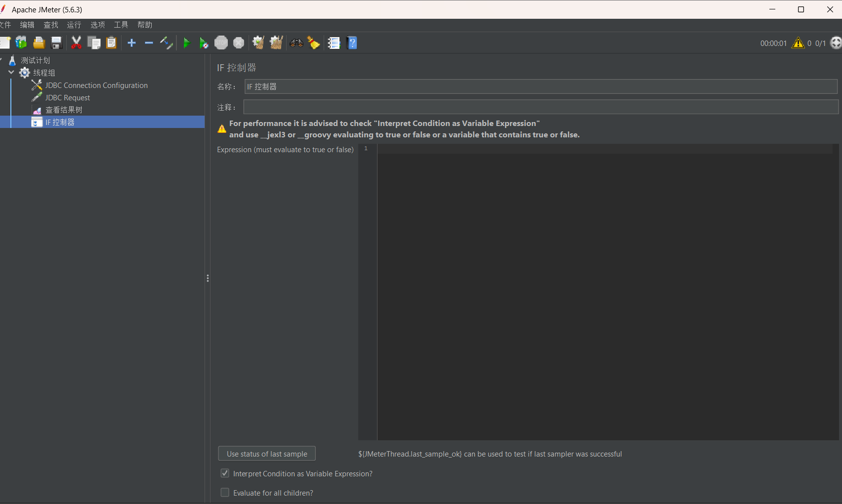Click the Reset Search broom icon

[x=314, y=43]
